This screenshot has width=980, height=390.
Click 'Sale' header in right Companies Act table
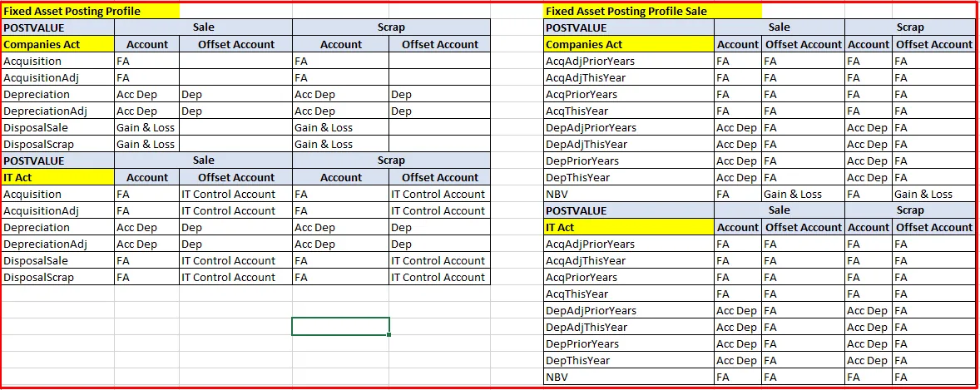point(780,27)
